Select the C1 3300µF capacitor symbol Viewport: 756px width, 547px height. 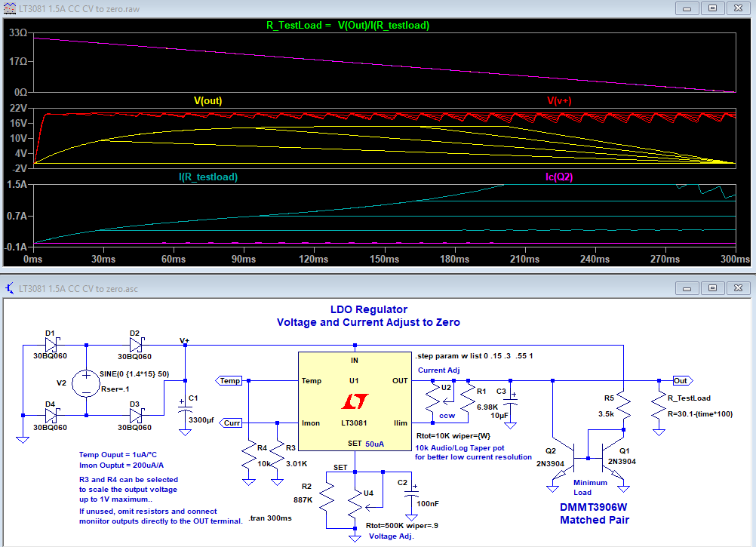pyautogui.click(x=185, y=408)
